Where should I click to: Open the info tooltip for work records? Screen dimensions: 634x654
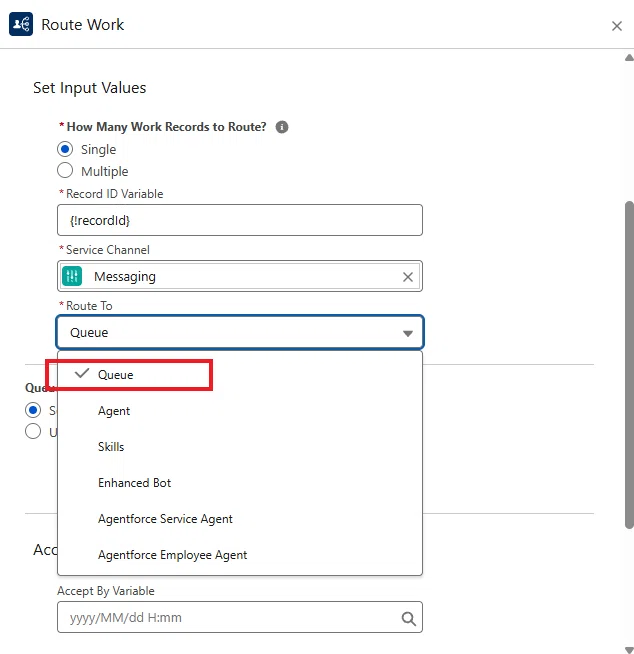[282, 127]
